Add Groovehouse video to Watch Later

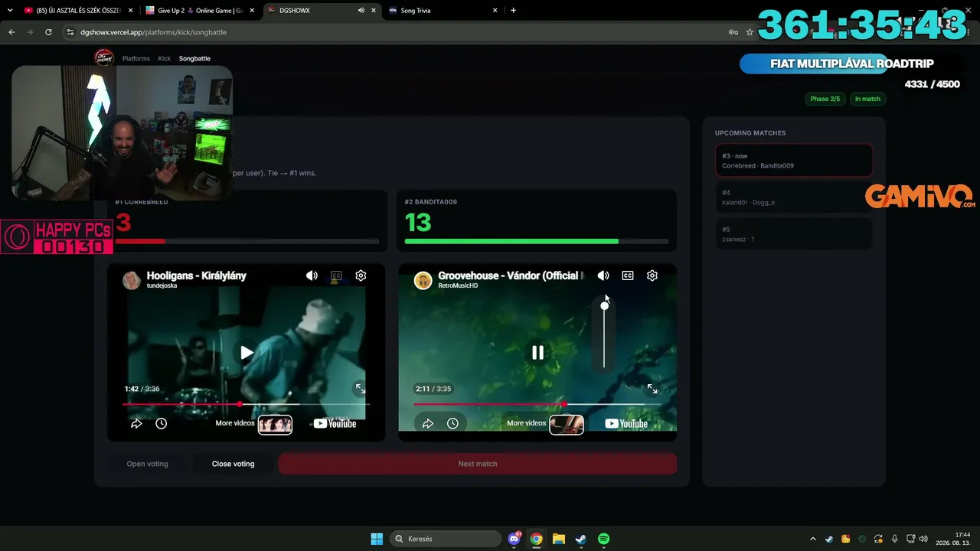point(452,423)
